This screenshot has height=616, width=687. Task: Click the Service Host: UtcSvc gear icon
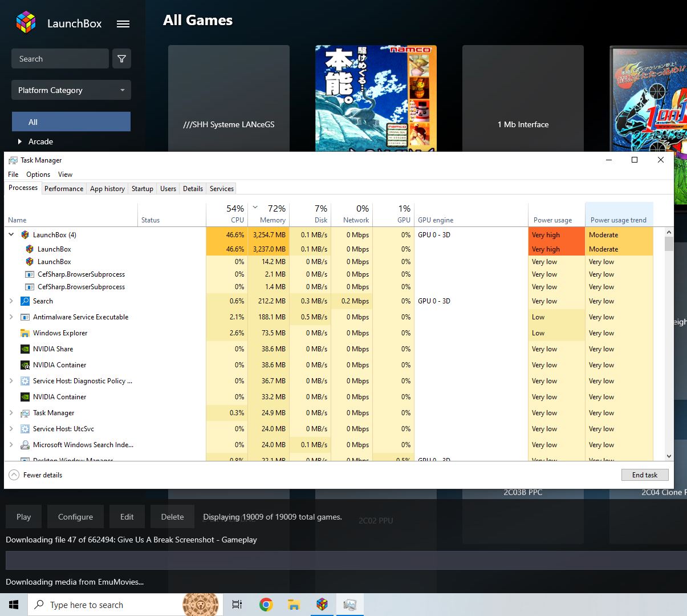[25, 429]
